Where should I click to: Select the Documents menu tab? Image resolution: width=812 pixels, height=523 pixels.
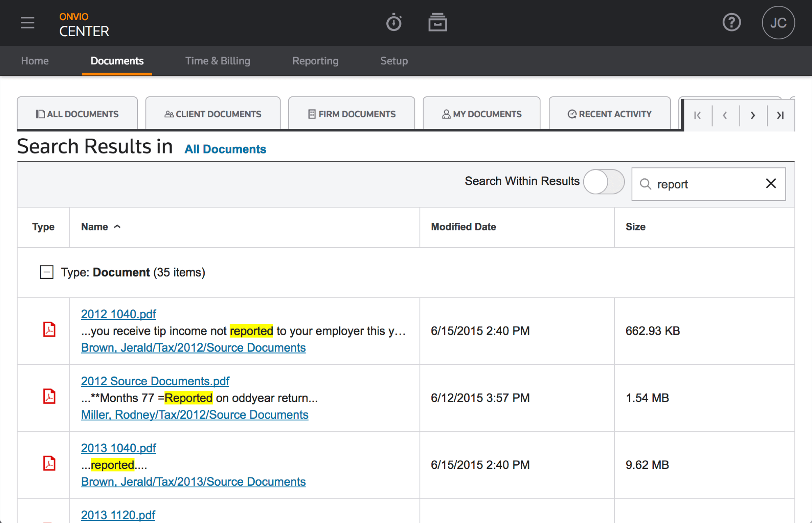click(x=117, y=61)
